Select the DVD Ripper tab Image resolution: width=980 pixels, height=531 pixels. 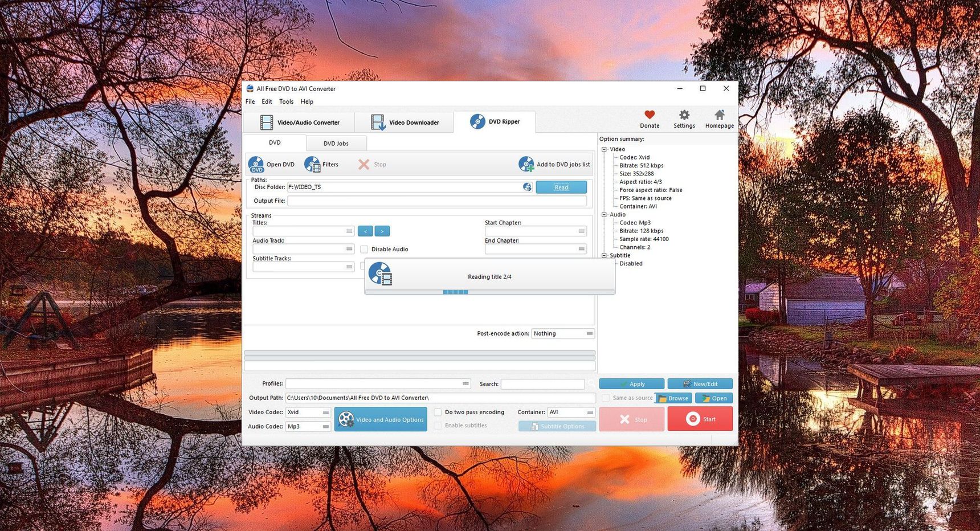click(495, 121)
